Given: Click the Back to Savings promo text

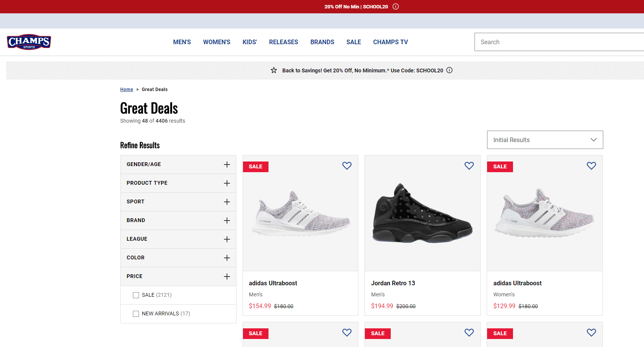Looking at the screenshot, I should coord(363,70).
